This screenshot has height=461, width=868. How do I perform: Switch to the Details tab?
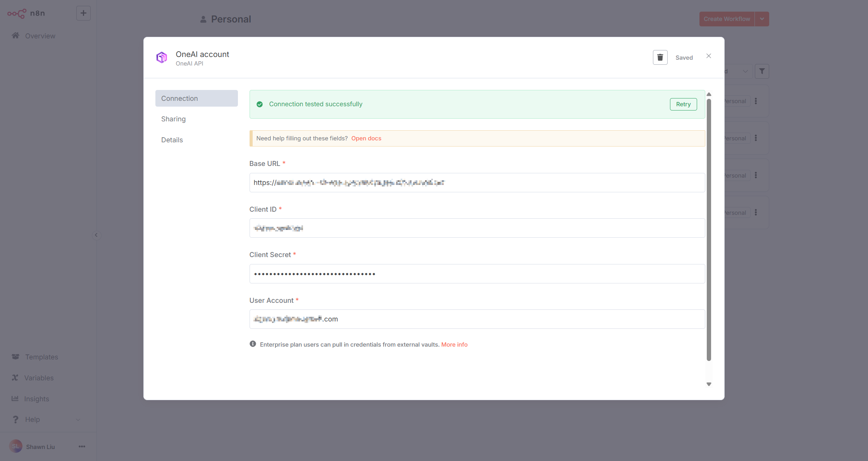pyautogui.click(x=172, y=140)
